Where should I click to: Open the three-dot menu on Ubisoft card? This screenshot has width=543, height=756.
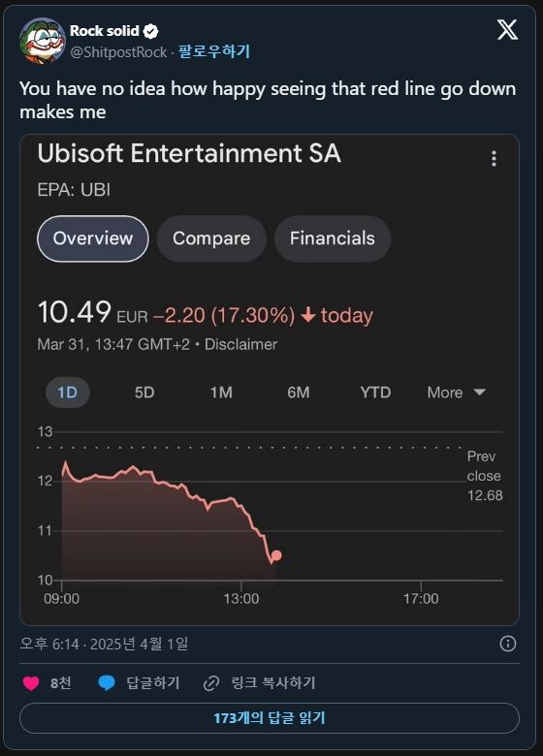pos(494,159)
